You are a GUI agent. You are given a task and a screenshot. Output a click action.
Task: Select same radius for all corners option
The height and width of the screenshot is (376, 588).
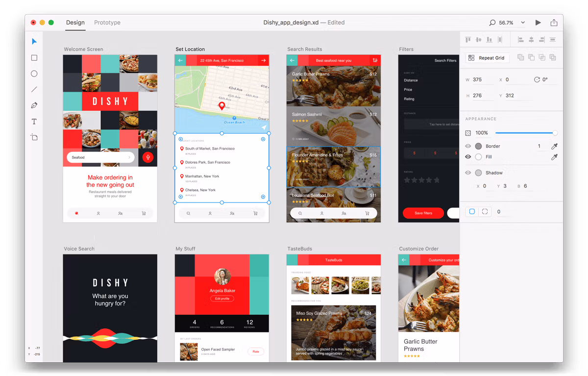pos(472,212)
